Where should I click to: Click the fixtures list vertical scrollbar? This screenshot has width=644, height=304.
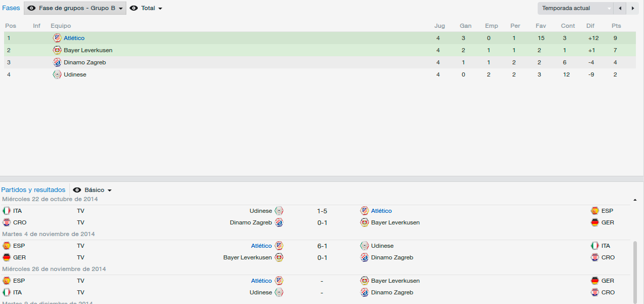click(x=635, y=271)
